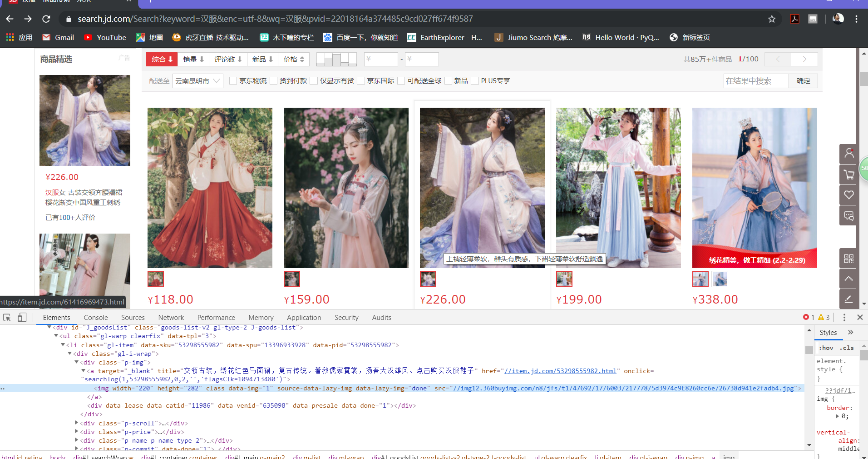Switch to the Console tab
This screenshot has height=459, width=868.
click(x=96, y=317)
